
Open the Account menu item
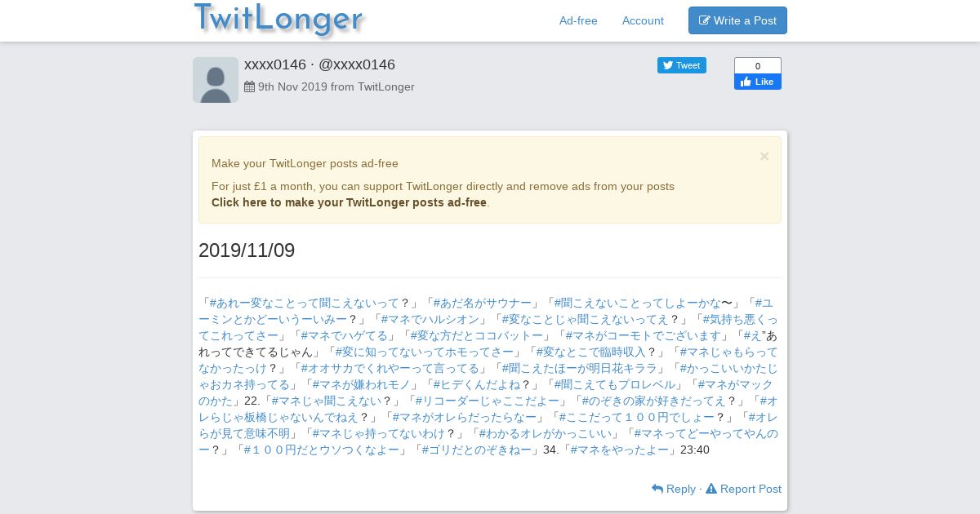643,20
